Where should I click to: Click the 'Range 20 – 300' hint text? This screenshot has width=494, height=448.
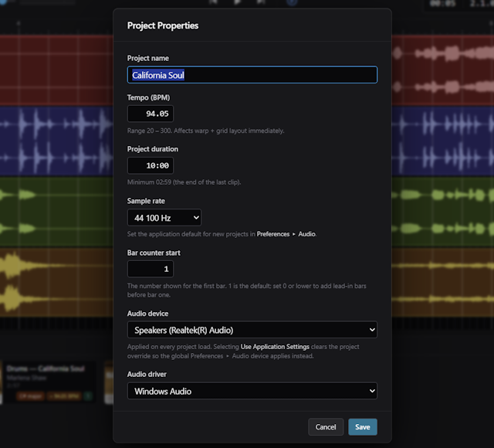click(x=206, y=131)
